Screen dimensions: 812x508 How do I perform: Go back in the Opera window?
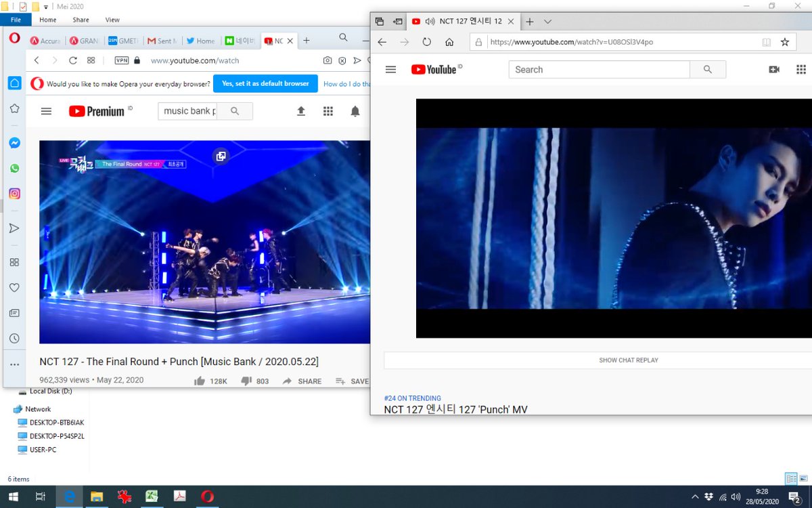[x=37, y=60]
